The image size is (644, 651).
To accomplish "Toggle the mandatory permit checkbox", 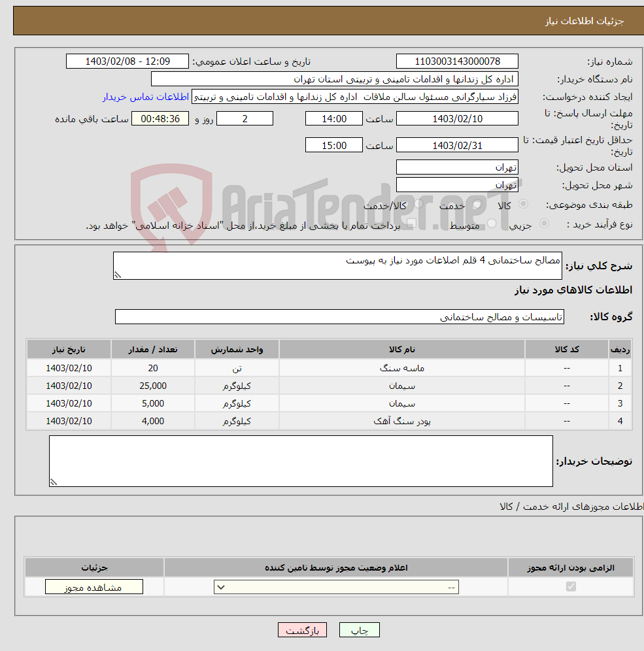I will tap(571, 587).
